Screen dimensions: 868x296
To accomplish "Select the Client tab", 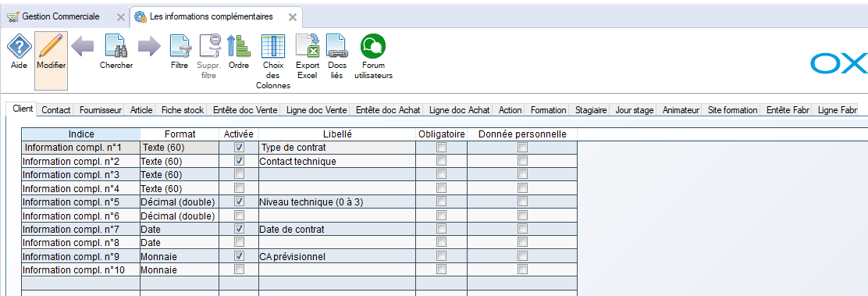I will tap(23, 109).
